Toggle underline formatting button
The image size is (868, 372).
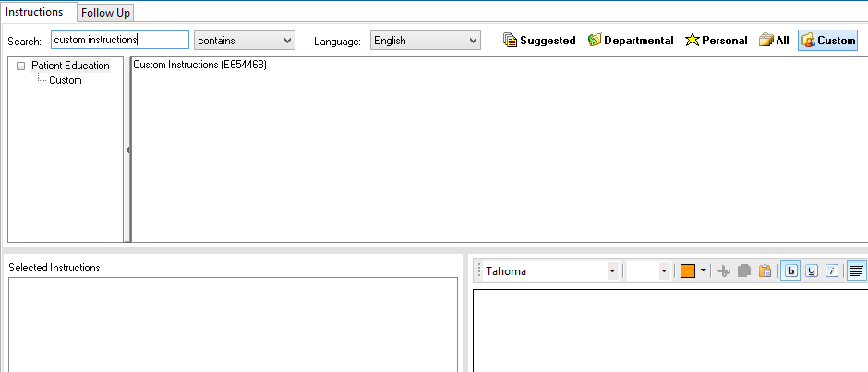pos(812,271)
